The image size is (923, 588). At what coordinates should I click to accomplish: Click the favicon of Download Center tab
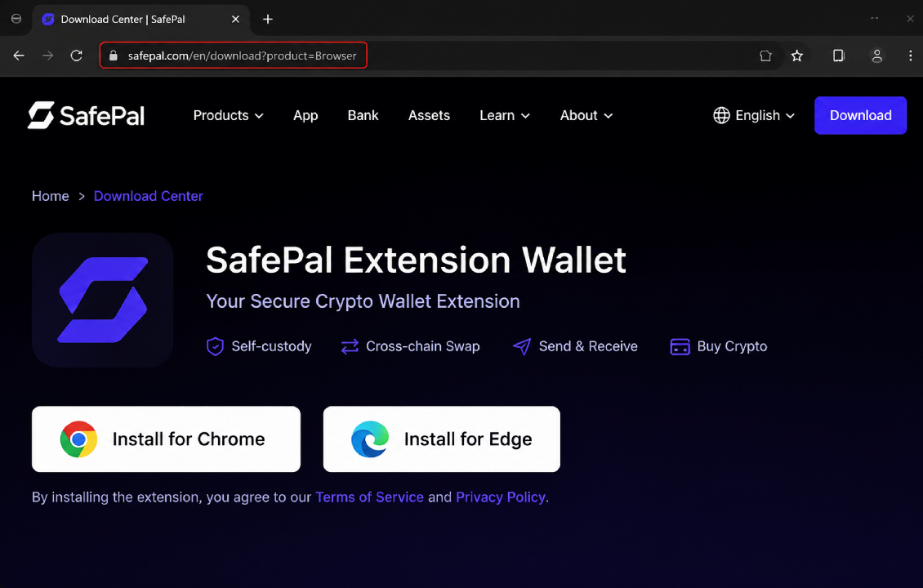[48, 19]
